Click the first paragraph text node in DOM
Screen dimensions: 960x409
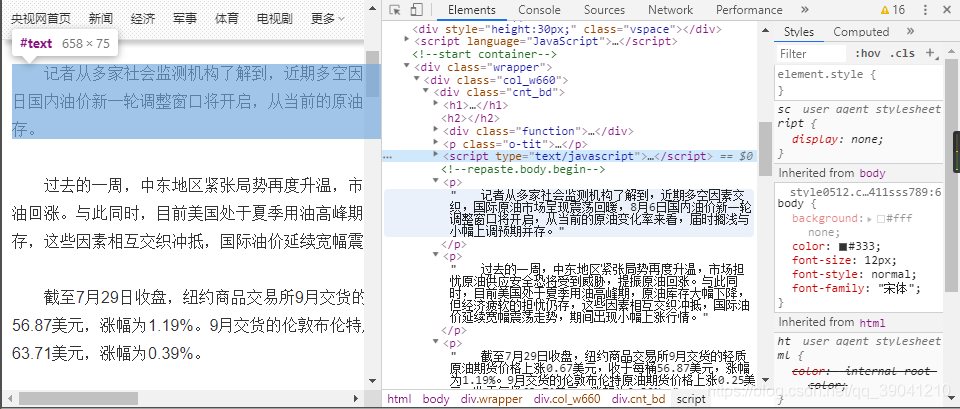point(569,213)
